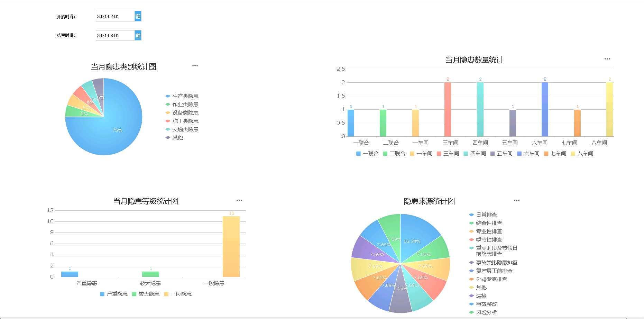Click the 一车间 bar in quantity chart

415,123
